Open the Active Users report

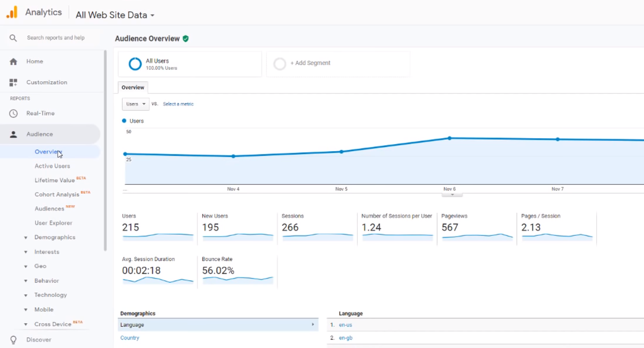52,166
